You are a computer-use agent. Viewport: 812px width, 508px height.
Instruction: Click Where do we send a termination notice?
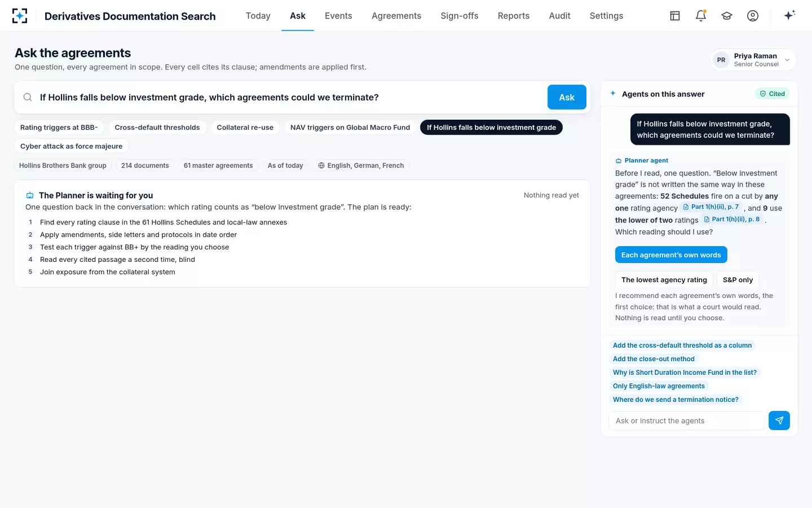click(676, 400)
